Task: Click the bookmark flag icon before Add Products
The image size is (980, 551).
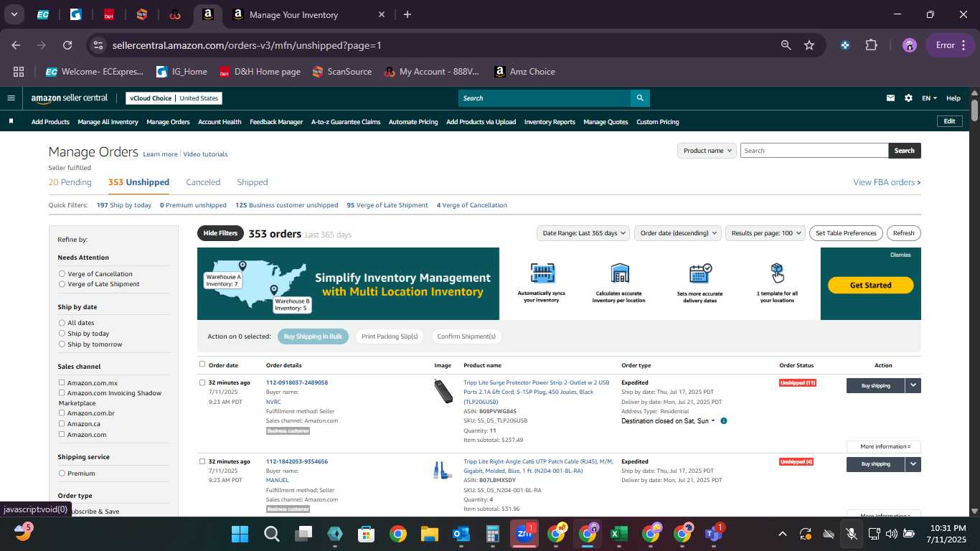Action: (11, 121)
